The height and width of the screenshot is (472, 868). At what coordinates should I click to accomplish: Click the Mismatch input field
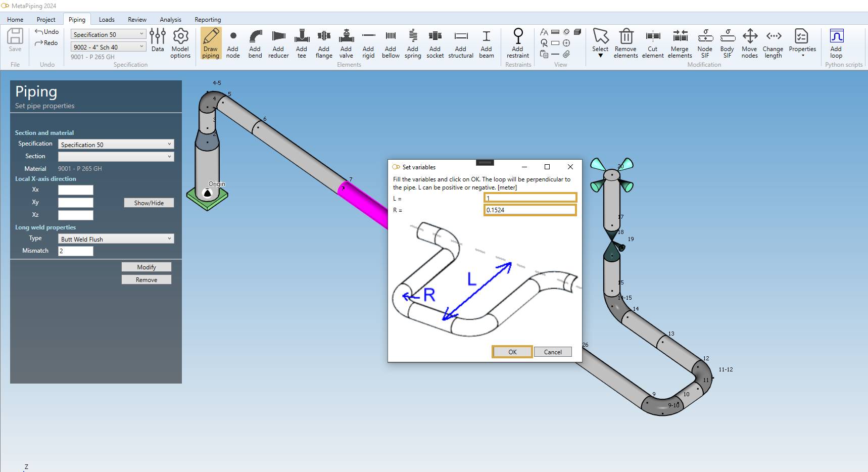(x=76, y=251)
